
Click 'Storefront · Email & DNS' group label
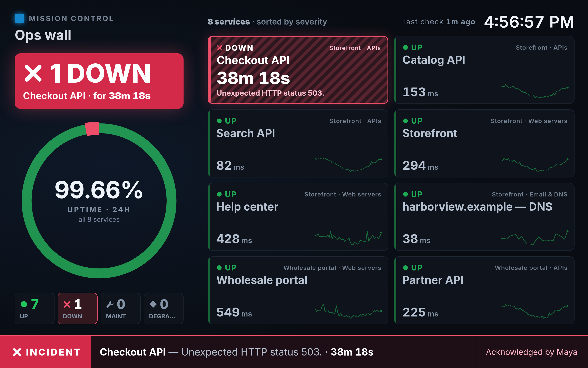tap(529, 194)
